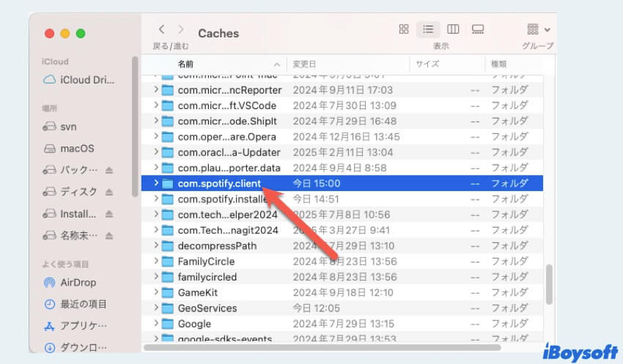
Task: Open ダウンロ… folder in sidebar
Action: tap(75, 347)
